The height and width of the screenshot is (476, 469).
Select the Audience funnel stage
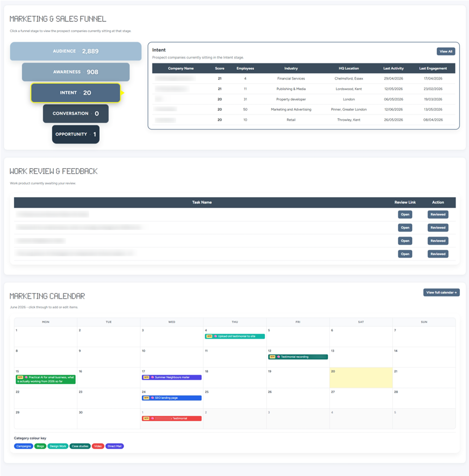click(76, 51)
